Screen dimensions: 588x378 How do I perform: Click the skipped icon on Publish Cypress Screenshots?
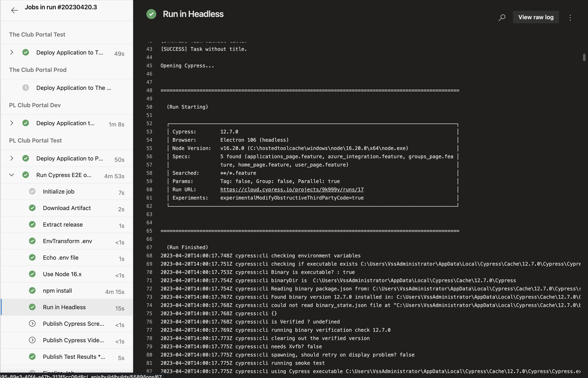tap(32, 323)
